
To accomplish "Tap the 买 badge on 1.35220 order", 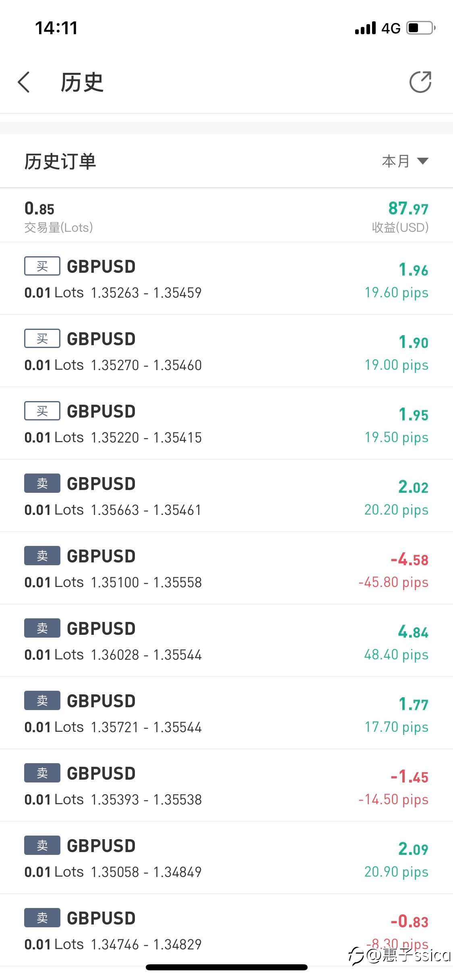I will 42,411.
